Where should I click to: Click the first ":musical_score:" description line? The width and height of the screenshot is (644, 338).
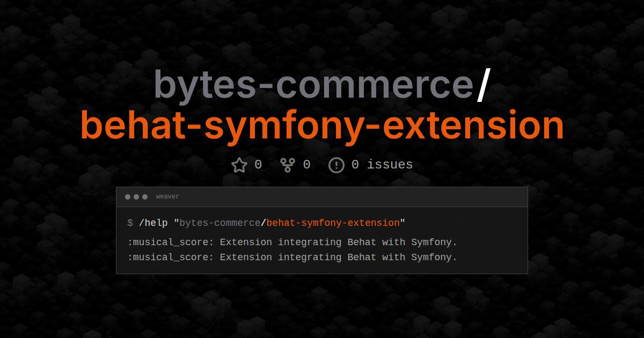click(292, 243)
